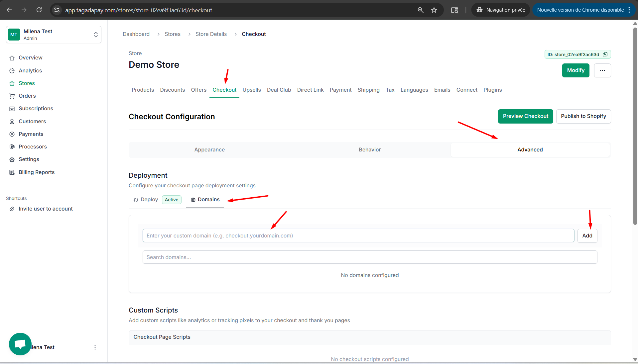Open Payments in sidebar
Screen dimensions: 638x364
tap(31, 134)
